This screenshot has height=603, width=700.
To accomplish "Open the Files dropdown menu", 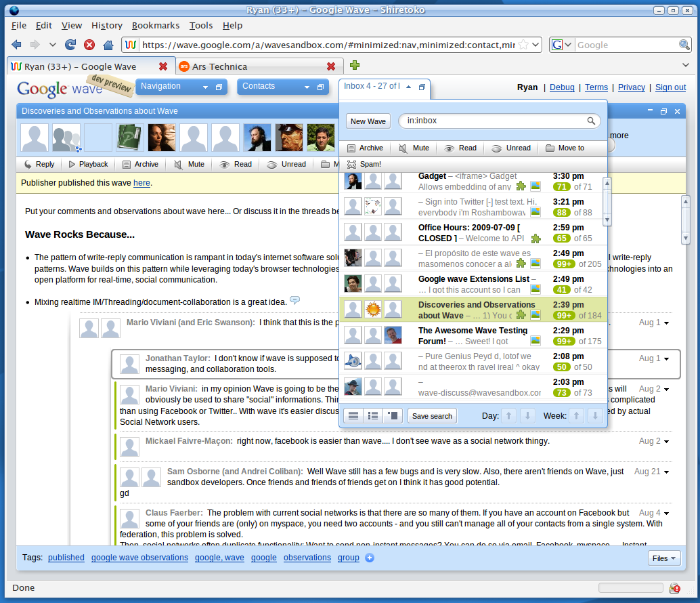I will tap(663, 558).
